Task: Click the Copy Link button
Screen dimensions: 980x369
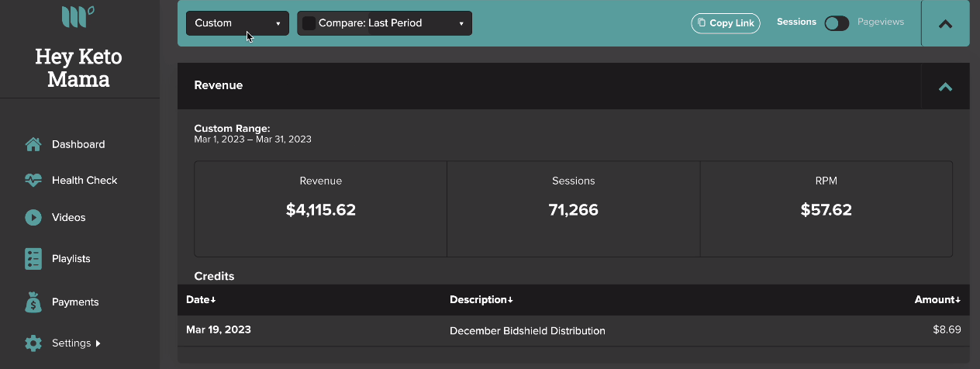Action: click(x=726, y=22)
